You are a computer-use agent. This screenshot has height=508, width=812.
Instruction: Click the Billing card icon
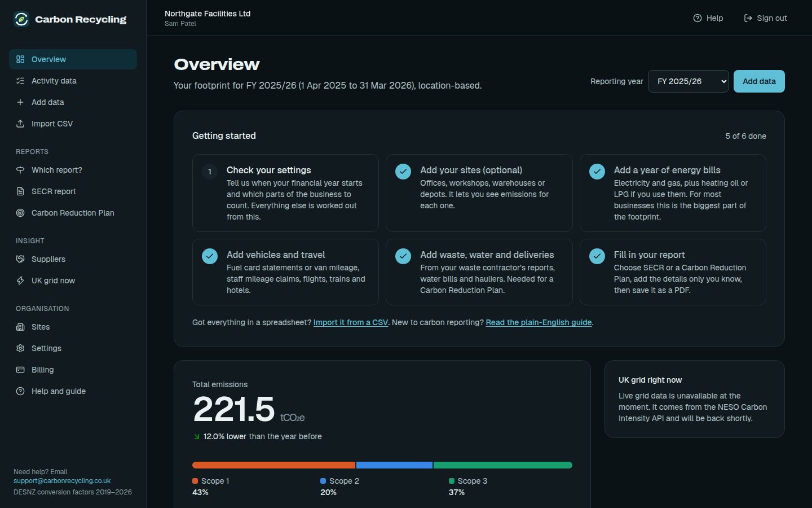tap(20, 370)
